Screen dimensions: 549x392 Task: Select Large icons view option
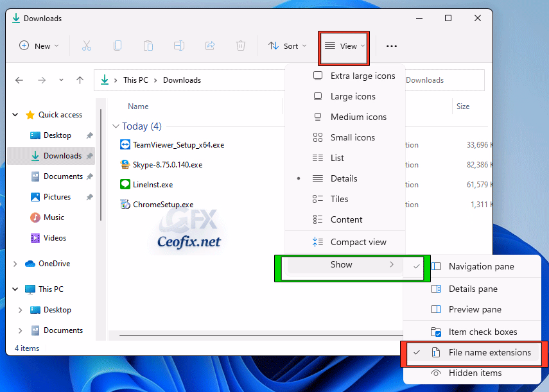coord(353,96)
